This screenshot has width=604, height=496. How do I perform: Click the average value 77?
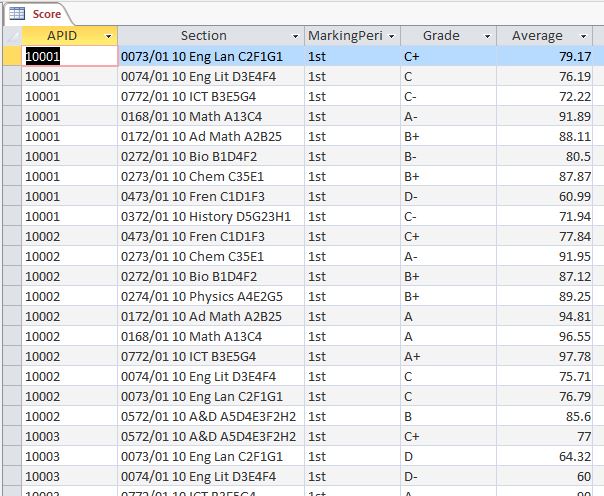[584, 437]
